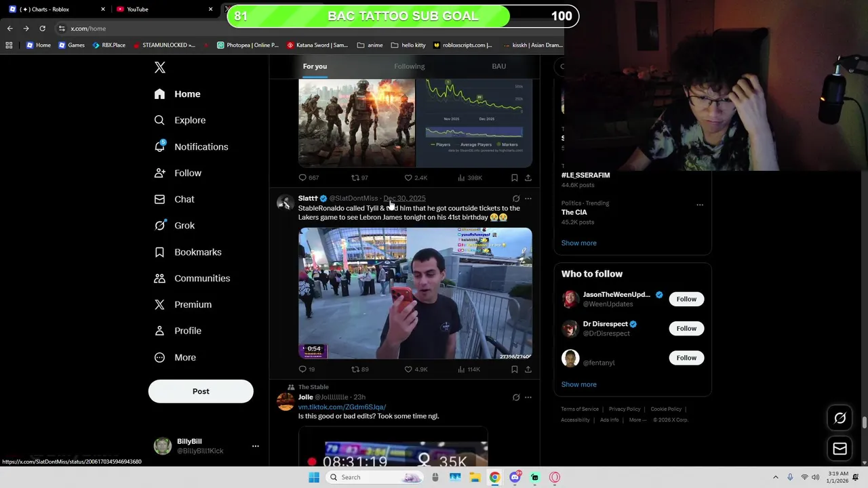The width and height of the screenshot is (868, 488).
Task: Open Explore with the magnifier icon
Action: pos(180,120)
